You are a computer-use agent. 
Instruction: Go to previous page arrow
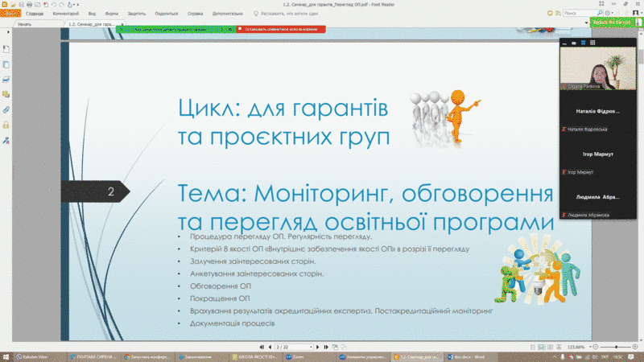point(270,348)
